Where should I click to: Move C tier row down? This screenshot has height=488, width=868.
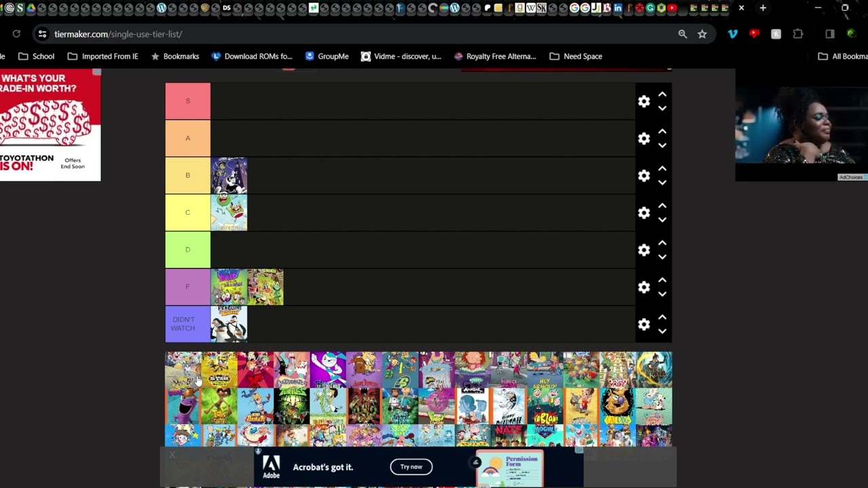click(x=662, y=220)
